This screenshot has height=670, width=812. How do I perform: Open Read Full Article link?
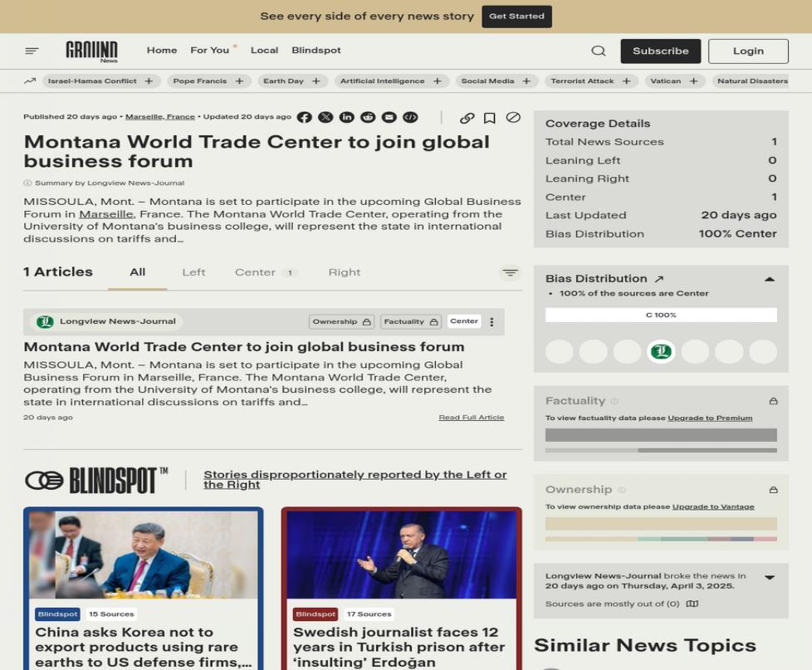click(x=472, y=418)
